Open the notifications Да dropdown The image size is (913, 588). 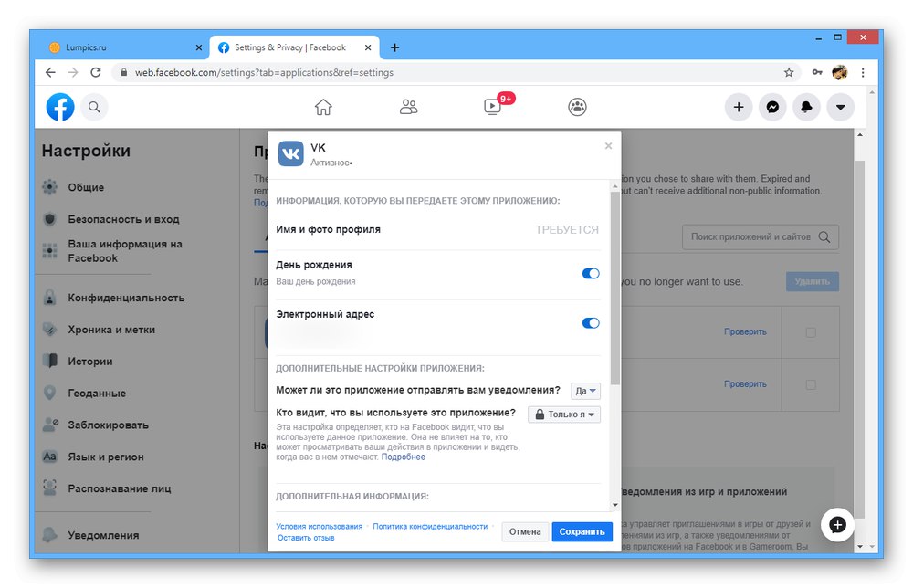click(x=585, y=391)
